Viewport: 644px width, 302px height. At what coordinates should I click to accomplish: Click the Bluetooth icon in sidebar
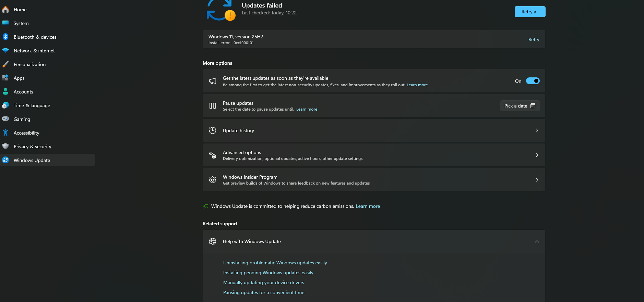click(x=5, y=37)
